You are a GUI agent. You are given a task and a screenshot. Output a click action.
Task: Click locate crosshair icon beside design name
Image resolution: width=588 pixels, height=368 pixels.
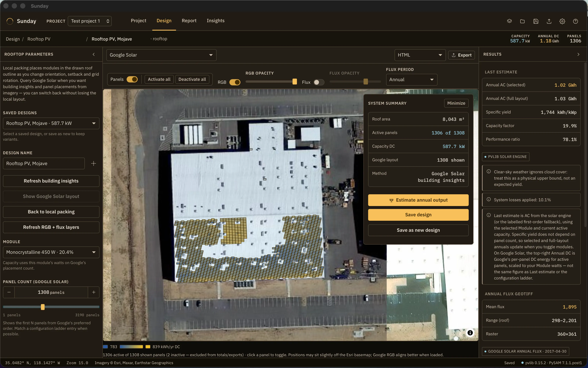(94, 164)
